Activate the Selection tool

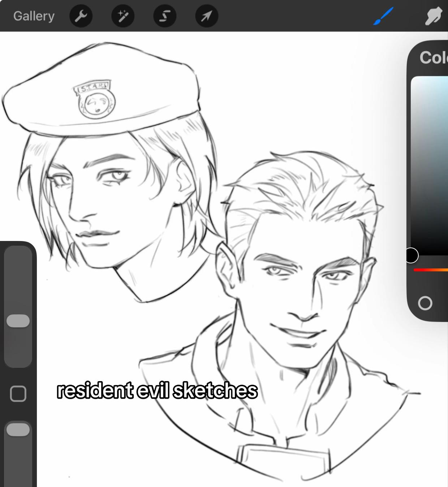pyautogui.click(x=165, y=16)
